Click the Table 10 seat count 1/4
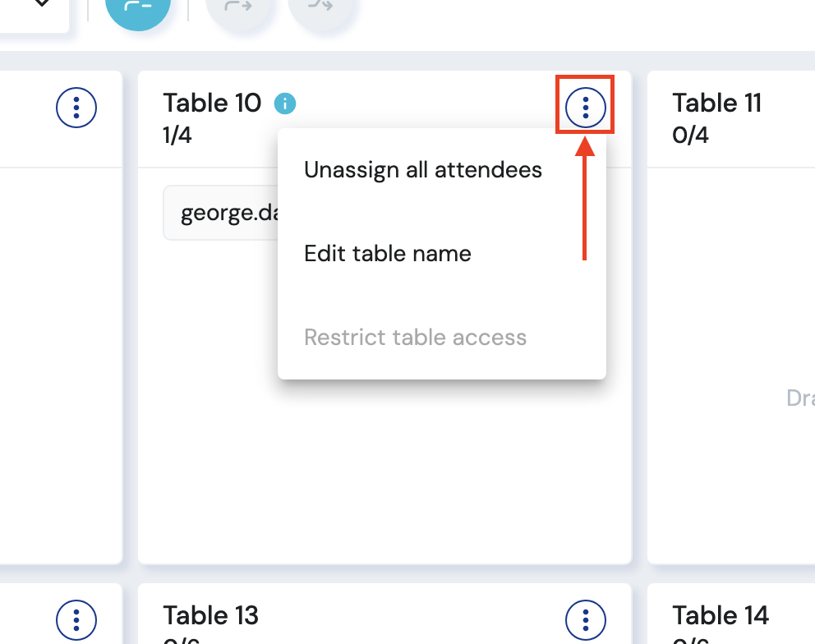Image resolution: width=815 pixels, height=644 pixels. (x=177, y=136)
